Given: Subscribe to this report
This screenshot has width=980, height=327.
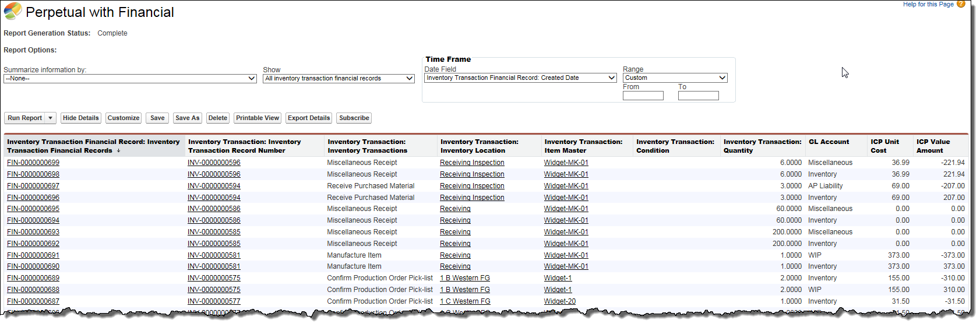Looking at the screenshot, I should 354,118.
